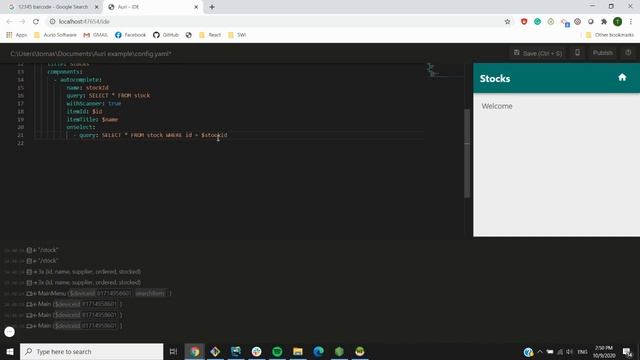Reload the page
The image size is (640, 360).
point(36,22)
